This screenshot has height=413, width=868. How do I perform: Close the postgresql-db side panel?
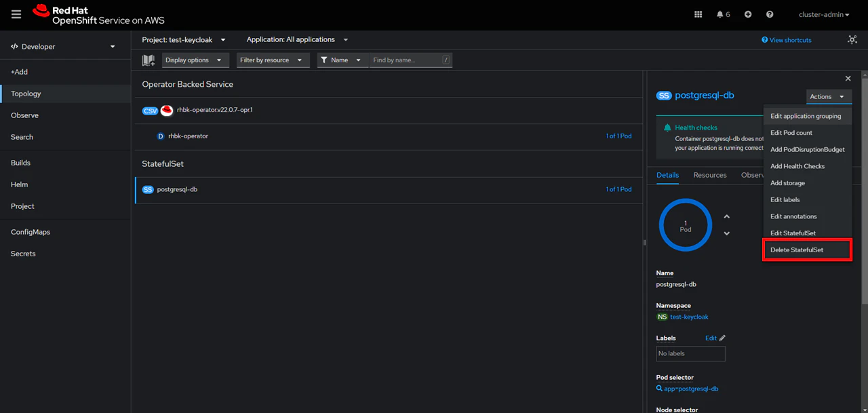848,79
